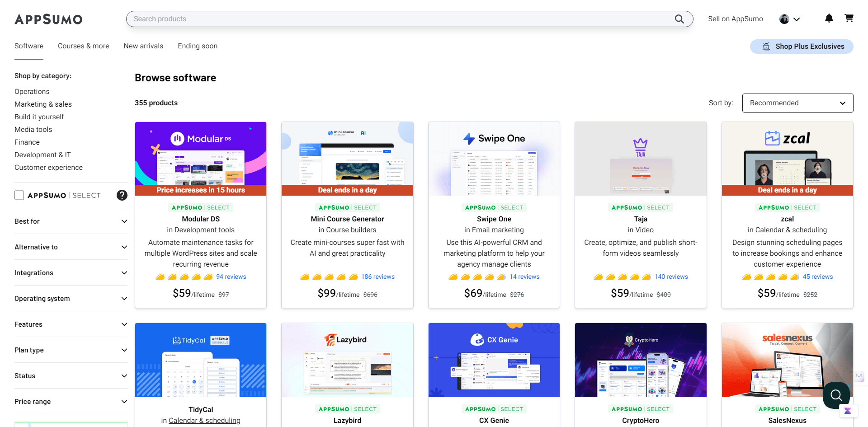Click Shop Plus Exclusives button
Screen dimensions: 868x427
(x=802, y=47)
